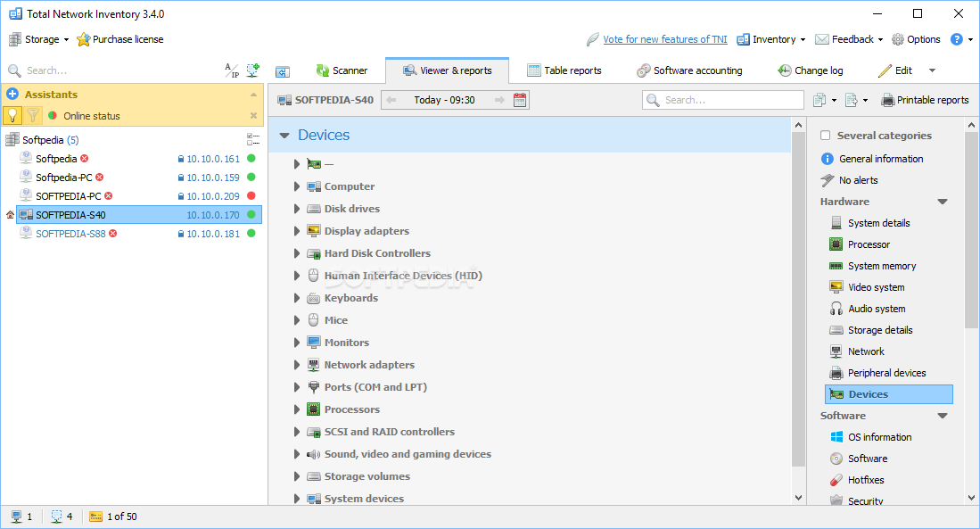Collapse the sidebar panel toggle icon
The image size is (980, 529).
(x=283, y=71)
